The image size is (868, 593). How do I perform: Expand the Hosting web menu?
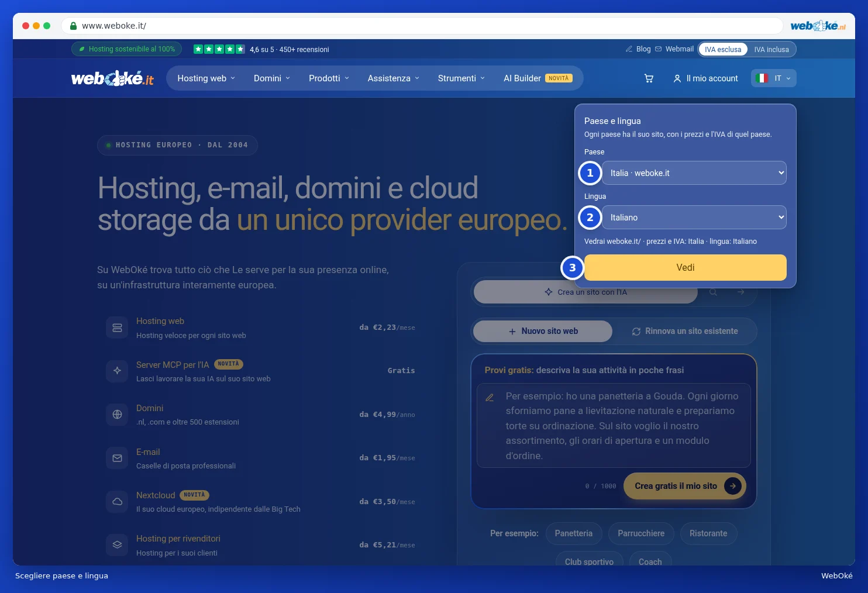[x=206, y=78]
